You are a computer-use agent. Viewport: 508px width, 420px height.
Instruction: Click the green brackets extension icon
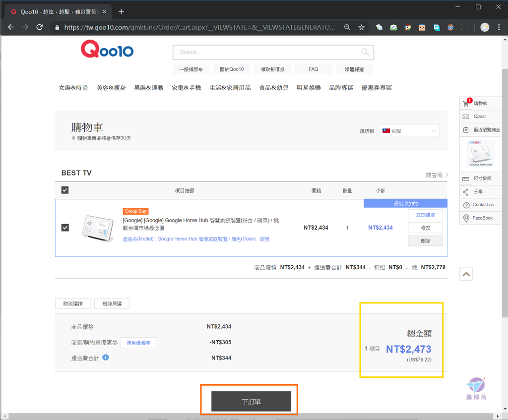465,28
